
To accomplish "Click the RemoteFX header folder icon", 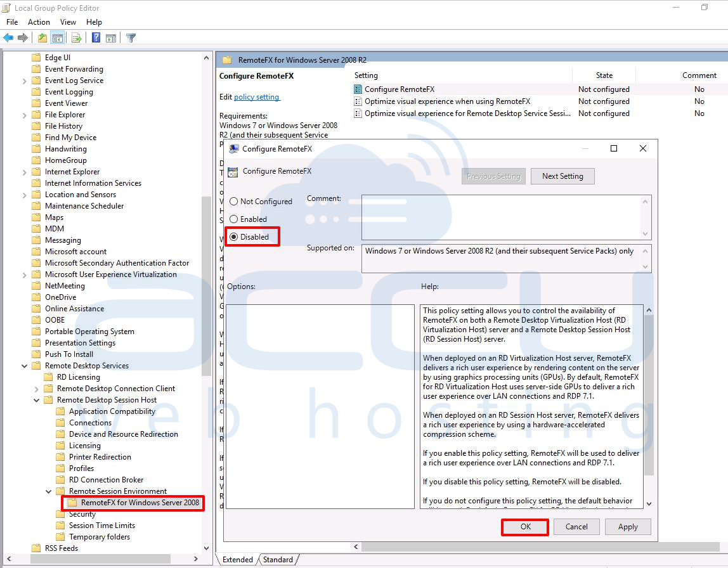I will point(227,60).
